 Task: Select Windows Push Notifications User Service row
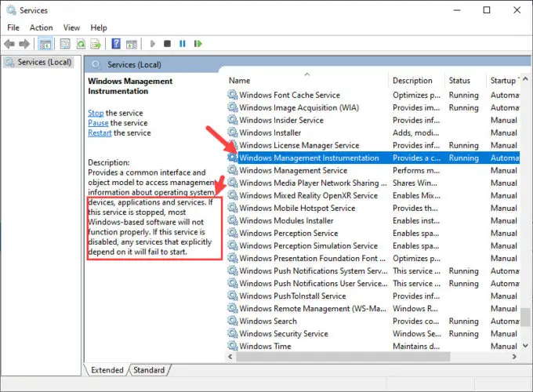pyautogui.click(x=373, y=283)
